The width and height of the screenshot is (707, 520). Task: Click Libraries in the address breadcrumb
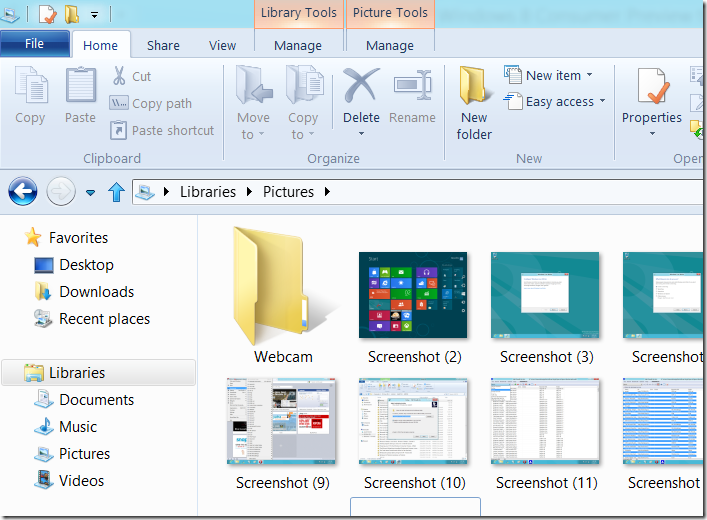[208, 192]
